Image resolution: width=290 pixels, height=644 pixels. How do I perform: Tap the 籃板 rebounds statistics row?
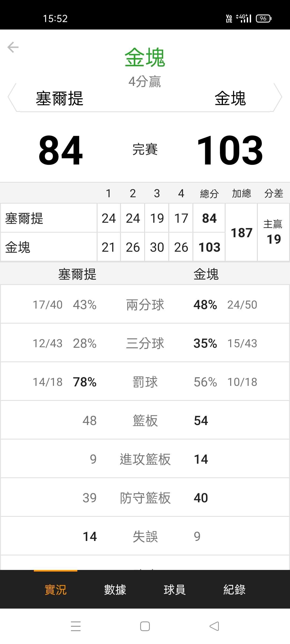pyautogui.click(x=145, y=420)
